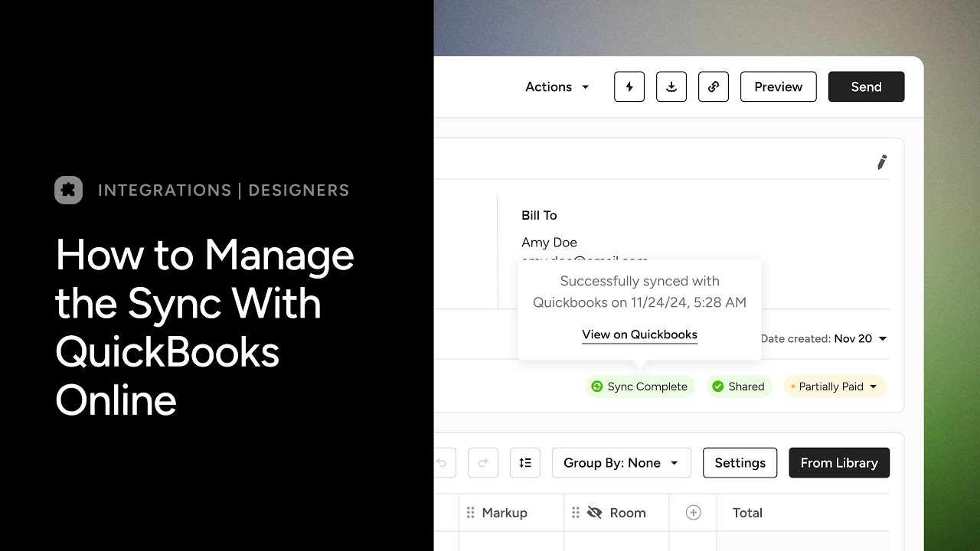980x551 pixels.
Task: Click the Total column header
Action: coord(747,513)
